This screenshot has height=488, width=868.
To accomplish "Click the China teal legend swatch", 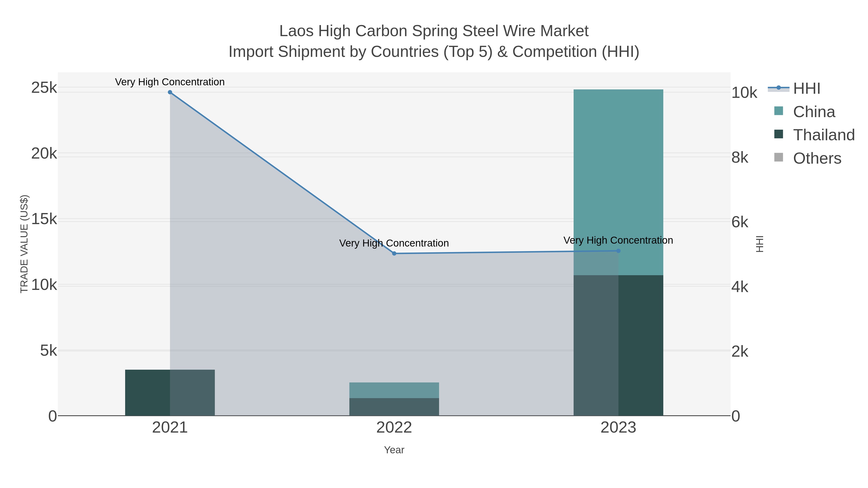I will pos(779,111).
